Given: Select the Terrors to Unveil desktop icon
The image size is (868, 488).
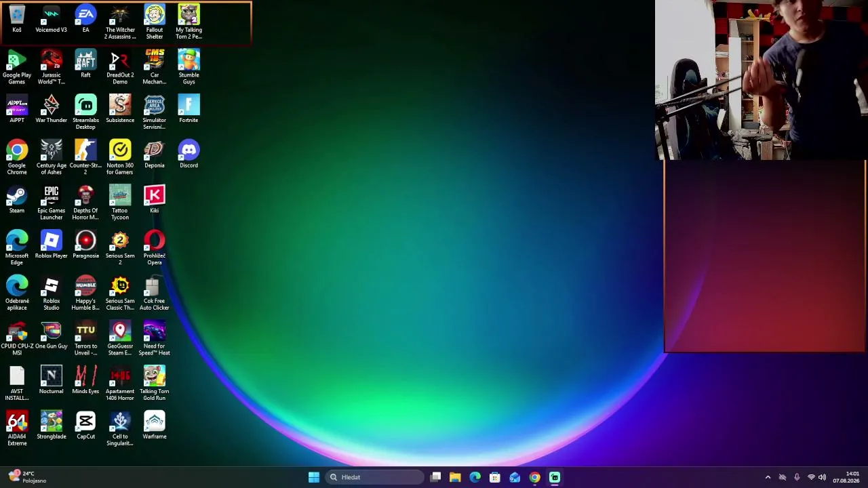Looking at the screenshot, I should [85, 339].
